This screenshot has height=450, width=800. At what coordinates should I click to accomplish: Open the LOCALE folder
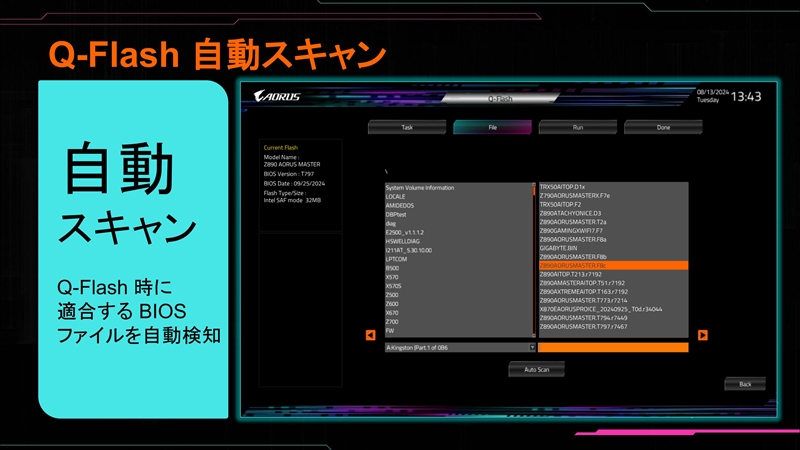click(x=395, y=196)
